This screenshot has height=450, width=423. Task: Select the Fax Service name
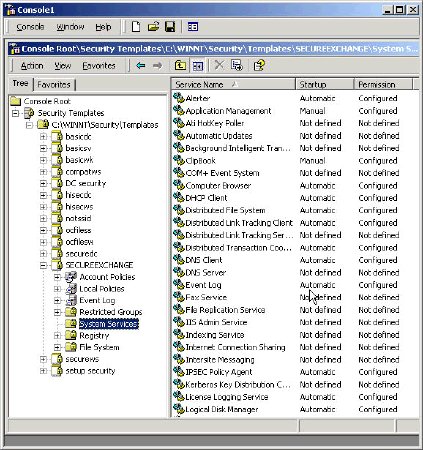[x=206, y=297]
